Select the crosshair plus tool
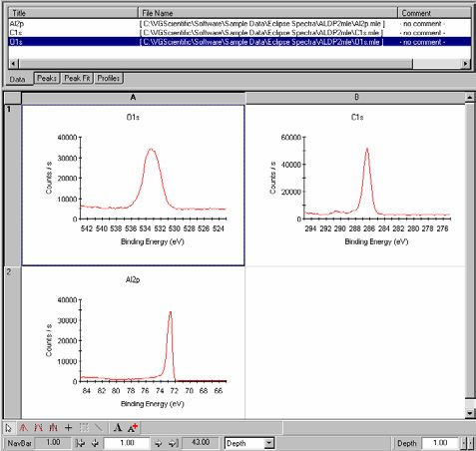This screenshot has width=476, height=451. tap(68, 428)
